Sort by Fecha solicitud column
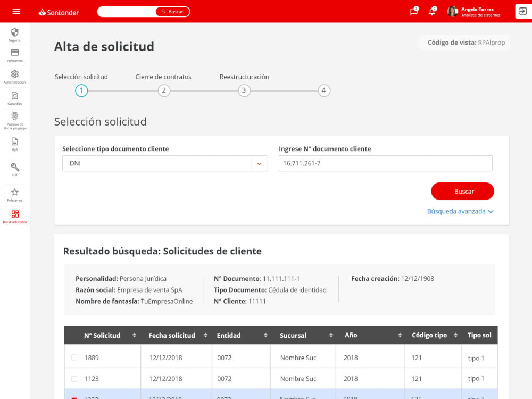532x399 pixels. point(205,335)
